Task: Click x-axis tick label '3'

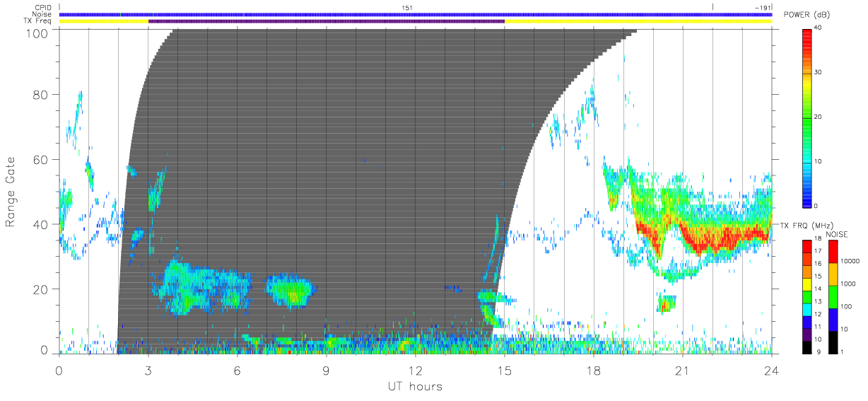Action: click(148, 370)
